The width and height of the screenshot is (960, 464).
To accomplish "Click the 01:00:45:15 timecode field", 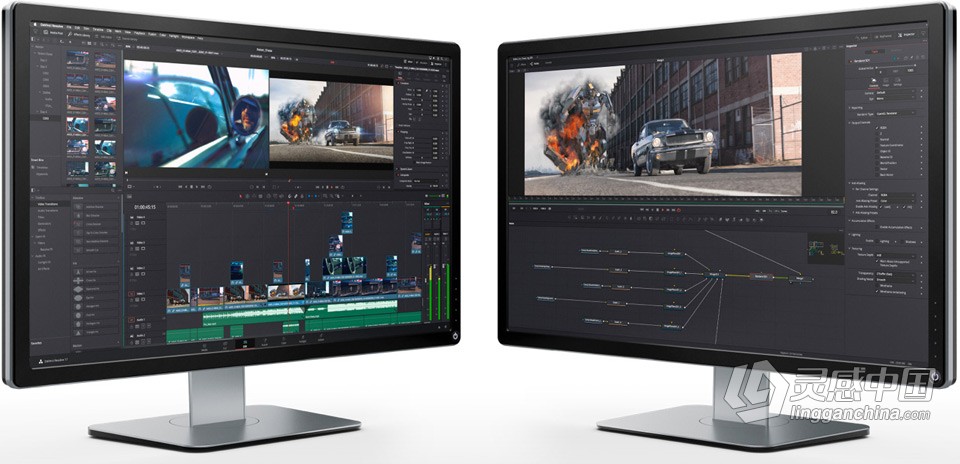I will (x=145, y=207).
